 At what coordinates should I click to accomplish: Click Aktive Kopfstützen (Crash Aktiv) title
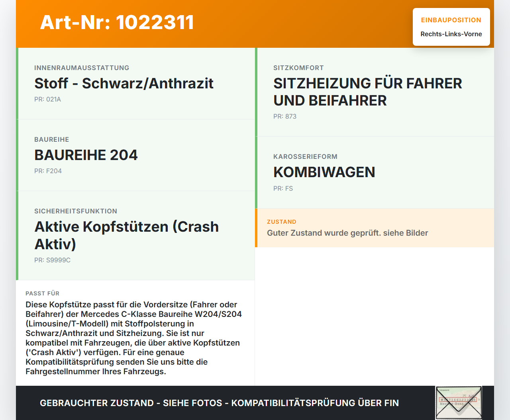126,235
